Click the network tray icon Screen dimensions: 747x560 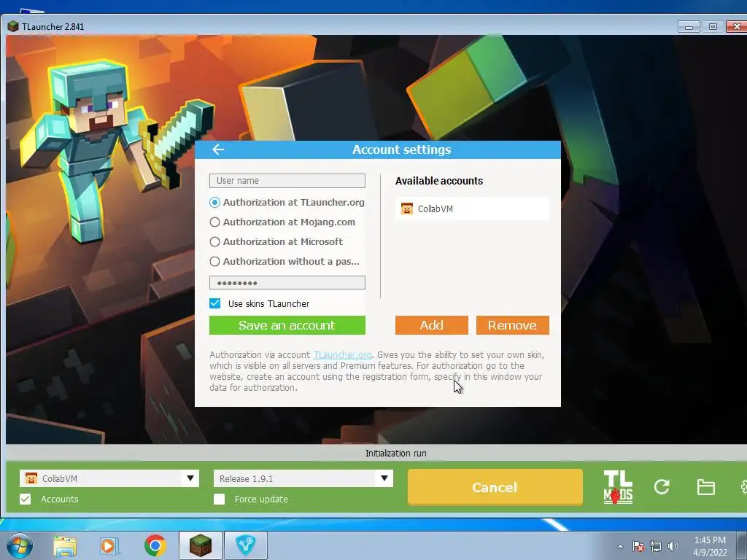pyautogui.click(x=656, y=546)
